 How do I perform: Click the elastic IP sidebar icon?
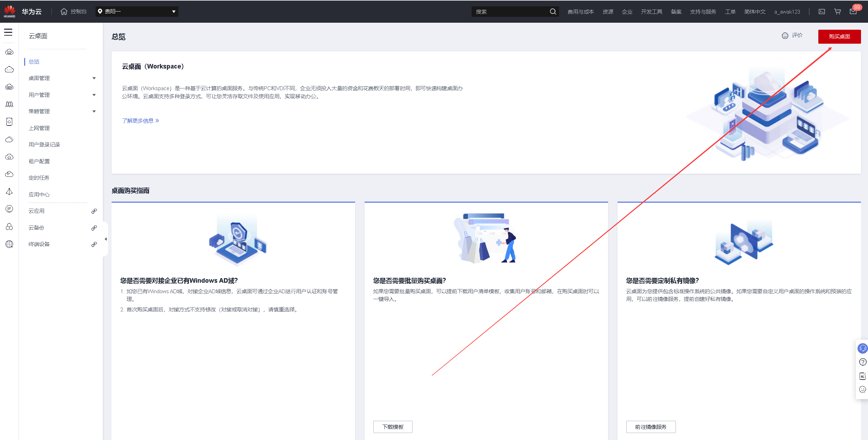(9, 209)
